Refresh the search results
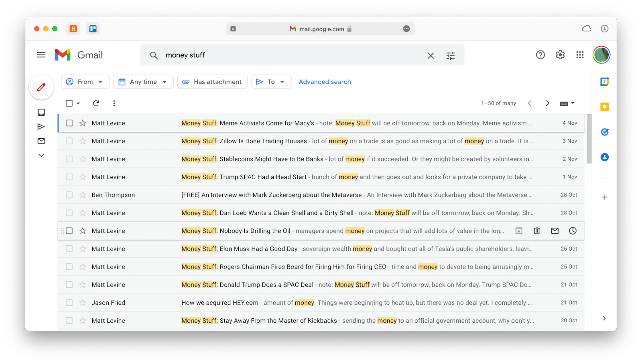 (96, 103)
